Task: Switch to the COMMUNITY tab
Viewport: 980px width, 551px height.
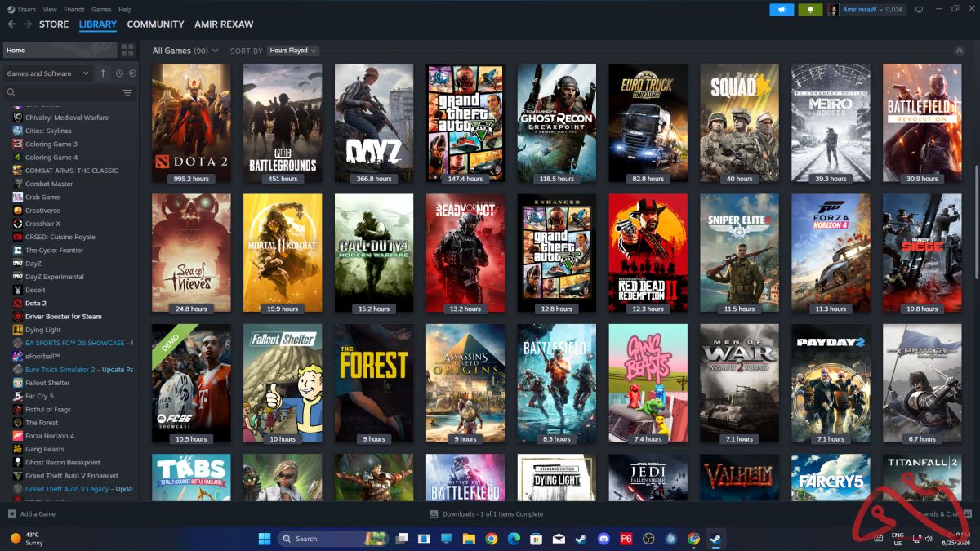Action: pyautogui.click(x=155, y=24)
